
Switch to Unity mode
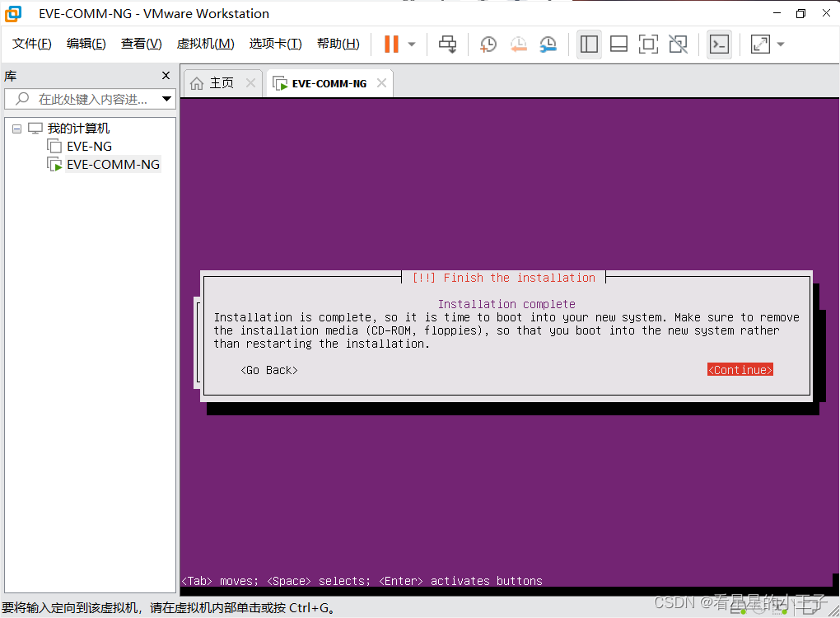click(679, 44)
